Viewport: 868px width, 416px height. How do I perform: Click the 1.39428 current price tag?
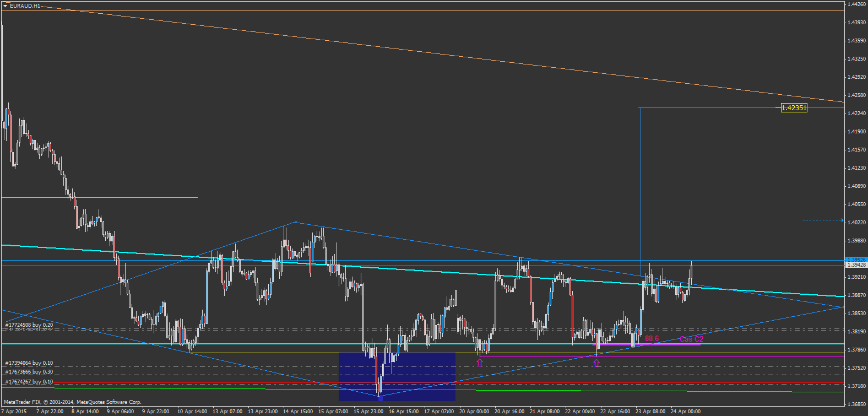pos(856,265)
